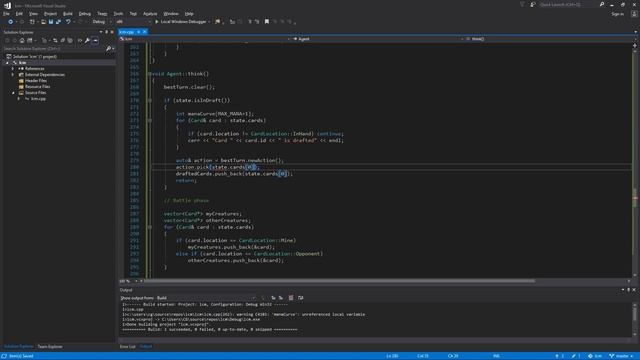Click the feedback icon beside Quick Launch
Viewport: 640px width, 360px height.
click(533, 4)
